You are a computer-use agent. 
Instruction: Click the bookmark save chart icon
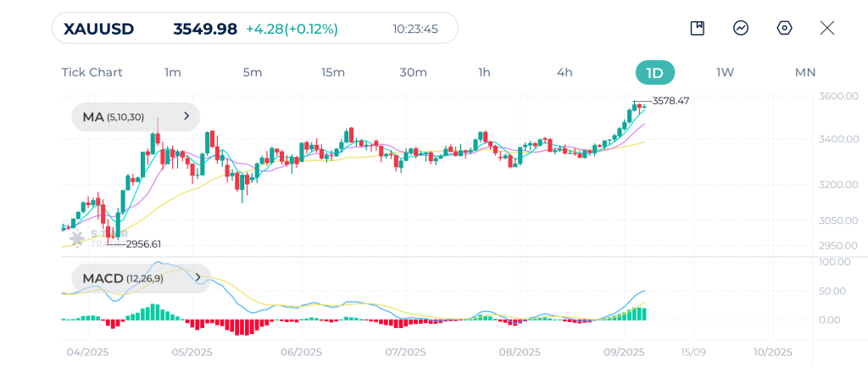point(698,28)
